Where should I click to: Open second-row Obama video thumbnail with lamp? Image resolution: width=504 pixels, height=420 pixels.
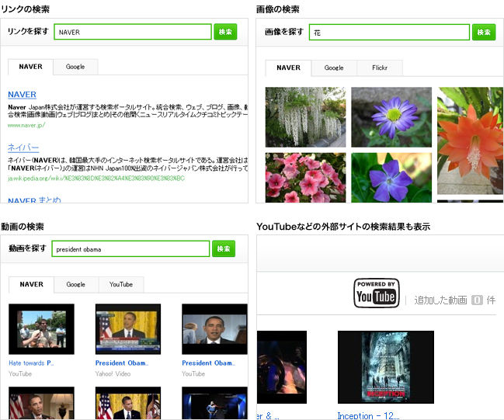tap(41, 403)
